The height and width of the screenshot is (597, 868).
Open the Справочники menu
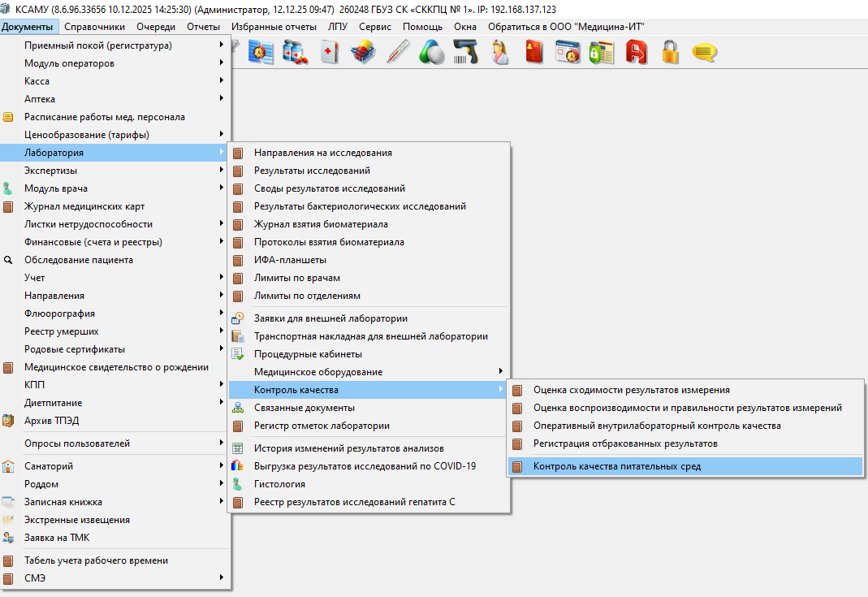pos(94,27)
